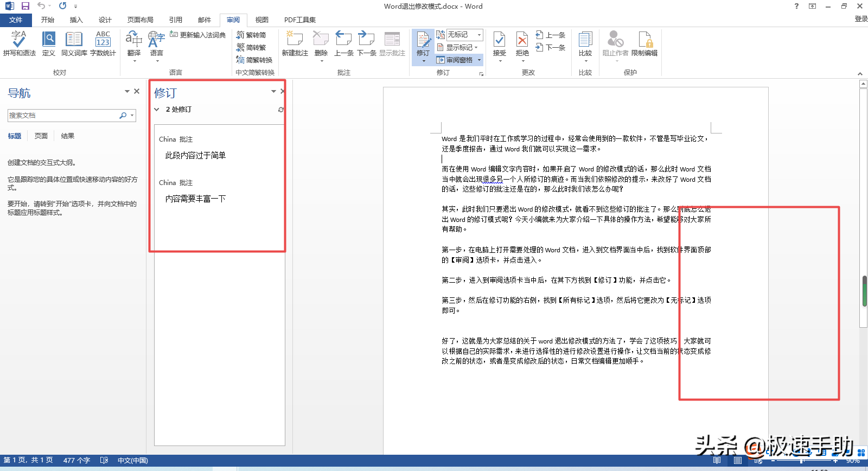Collapse the 2 处修订 revisions list
This screenshot has width=868, height=471.
157,110
